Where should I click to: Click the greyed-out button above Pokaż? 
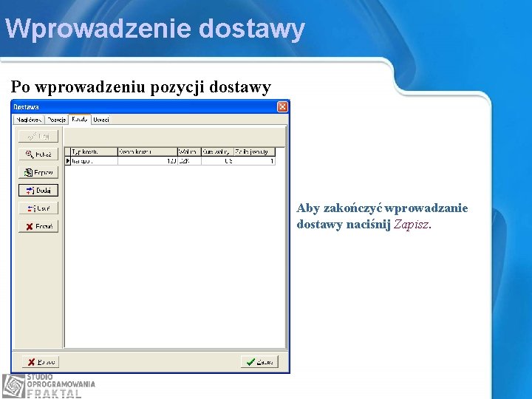tap(38, 137)
